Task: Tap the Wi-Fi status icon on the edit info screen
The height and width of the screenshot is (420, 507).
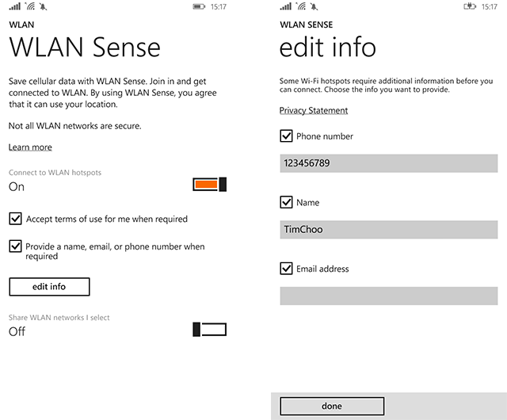Action: (x=301, y=6)
